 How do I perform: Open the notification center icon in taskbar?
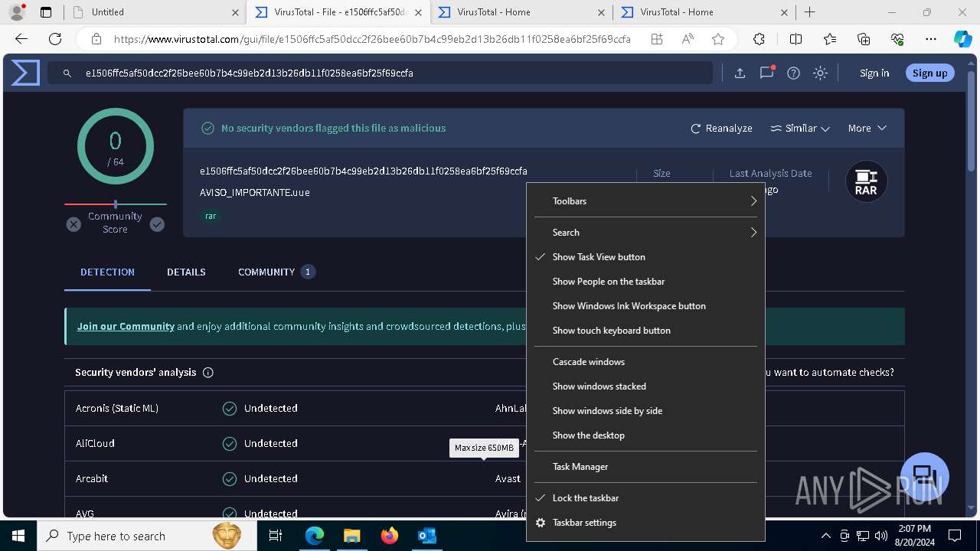tap(955, 536)
